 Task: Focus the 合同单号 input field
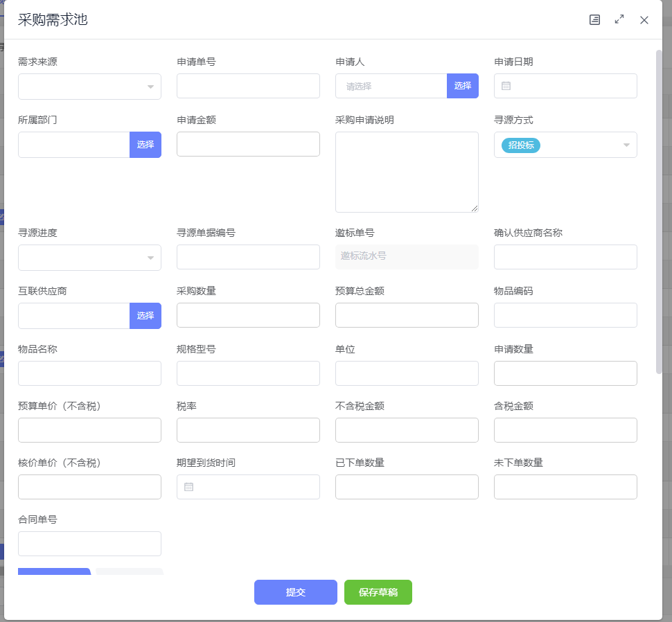coord(89,544)
